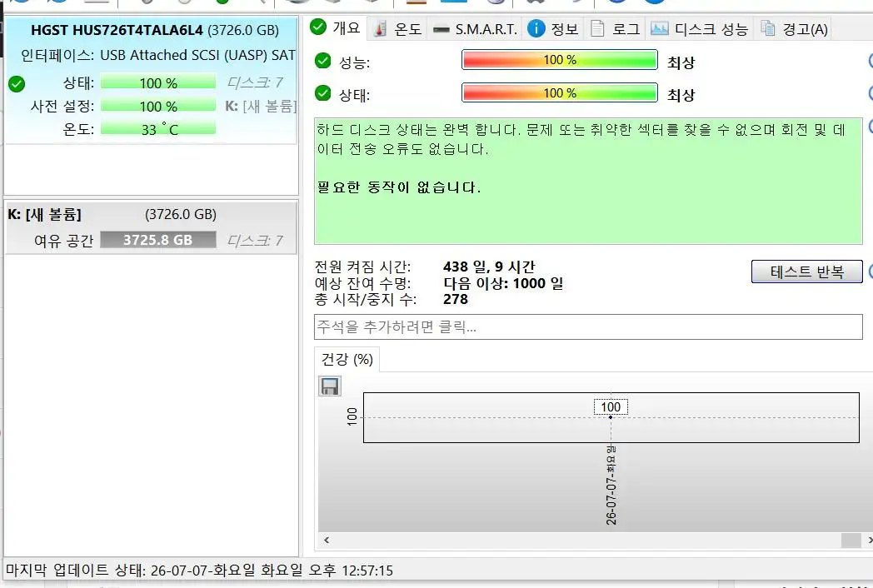Click the 총 시작/중지 수 278 value

point(456,300)
